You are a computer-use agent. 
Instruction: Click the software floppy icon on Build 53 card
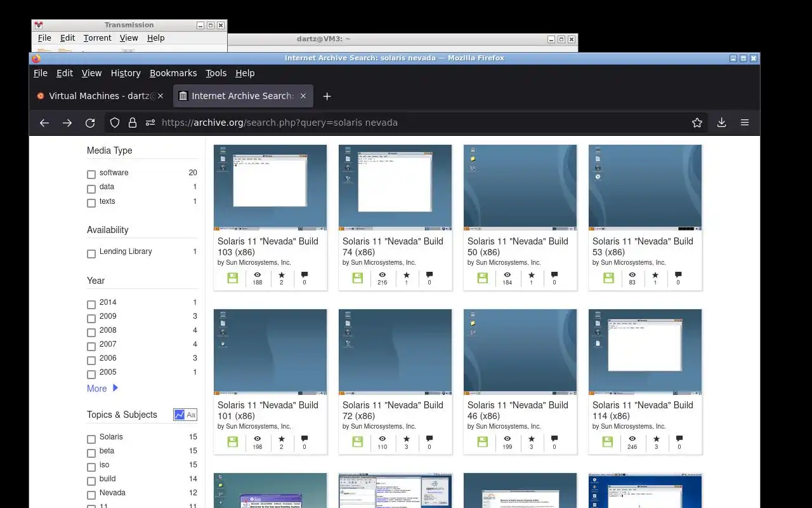tap(608, 278)
